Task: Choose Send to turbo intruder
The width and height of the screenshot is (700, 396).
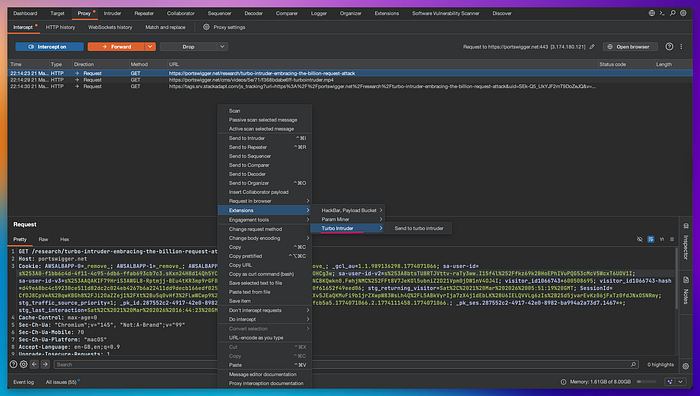Action: (418, 228)
